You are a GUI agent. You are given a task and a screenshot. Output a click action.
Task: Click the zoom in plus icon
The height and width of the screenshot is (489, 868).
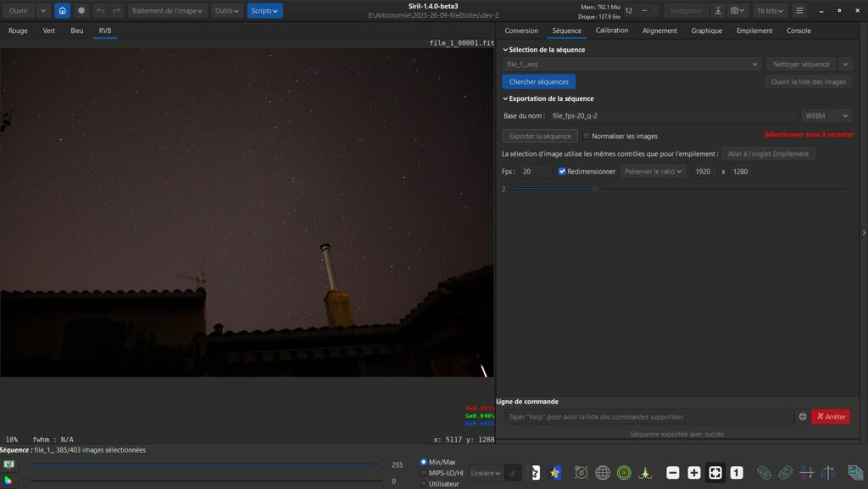694,473
